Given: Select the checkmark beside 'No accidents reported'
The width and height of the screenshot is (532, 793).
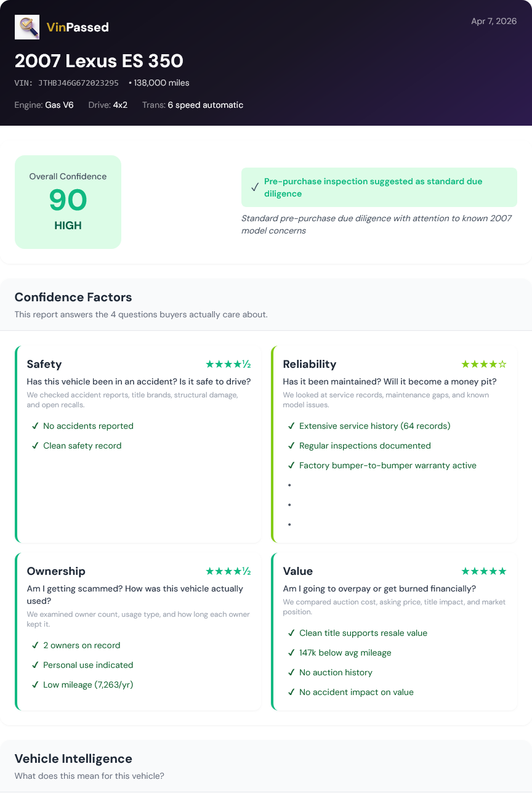Looking at the screenshot, I should tap(35, 426).
